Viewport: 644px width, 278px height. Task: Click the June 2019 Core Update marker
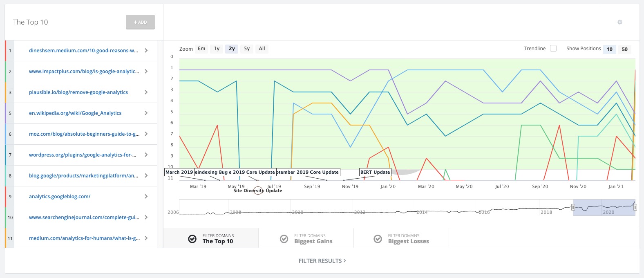pyautogui.click(x=253, y=172)
